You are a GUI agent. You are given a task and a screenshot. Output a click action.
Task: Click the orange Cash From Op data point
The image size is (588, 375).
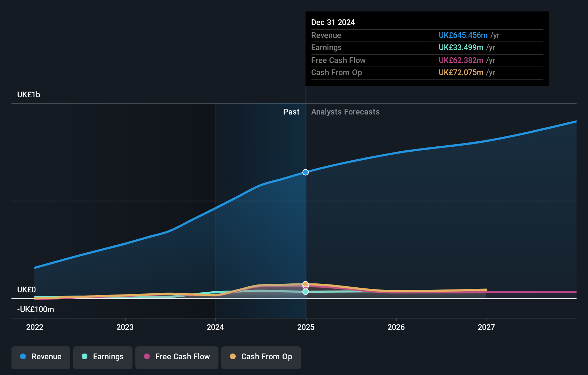coord(305,284)
